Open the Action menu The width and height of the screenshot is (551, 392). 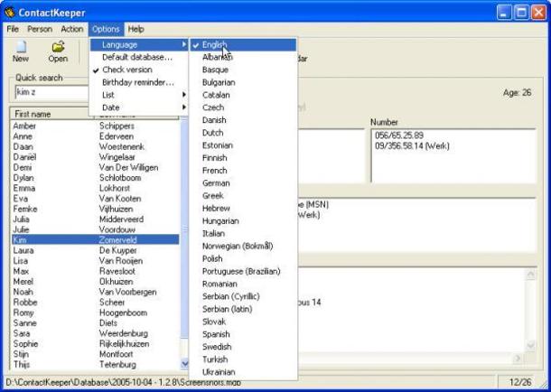click(72, 29)
